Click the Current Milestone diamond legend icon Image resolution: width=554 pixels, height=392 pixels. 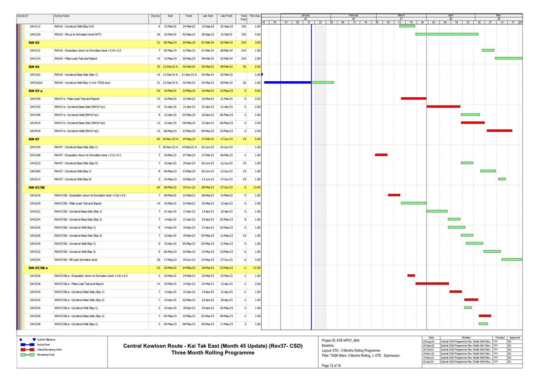tap(21, 340)
